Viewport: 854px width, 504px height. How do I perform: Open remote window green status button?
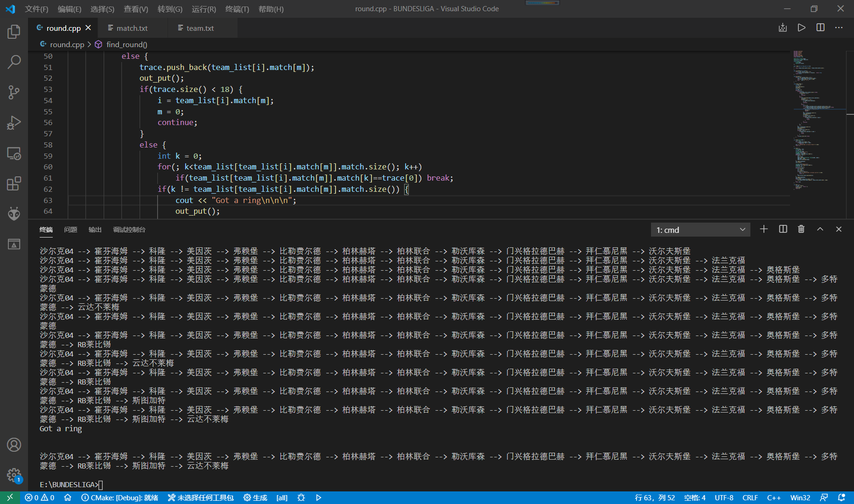(10, 497)
